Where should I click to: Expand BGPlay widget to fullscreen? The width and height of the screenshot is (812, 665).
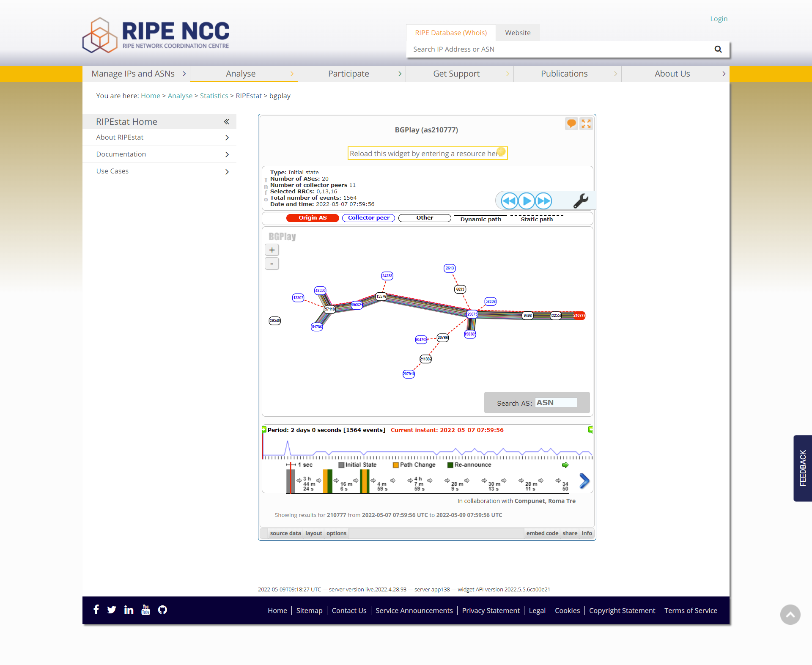tap(586, 124)
